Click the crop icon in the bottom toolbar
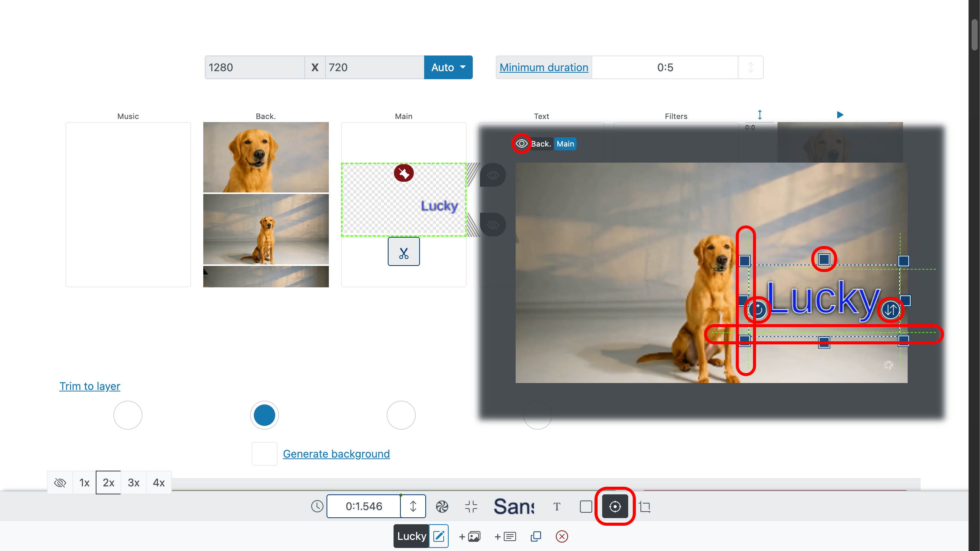The height and width of the screenshot is (551, 980). 645,506
